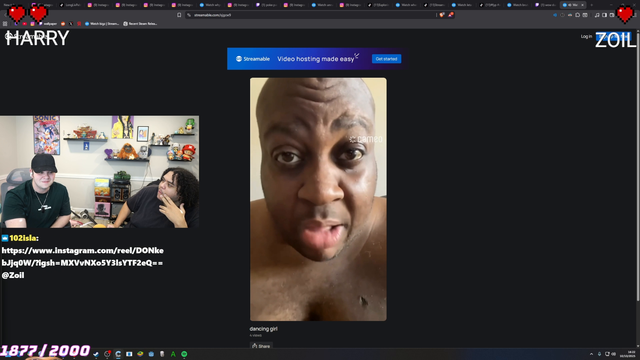Click the Get started button on banner
640x360 pixels.
386,59
